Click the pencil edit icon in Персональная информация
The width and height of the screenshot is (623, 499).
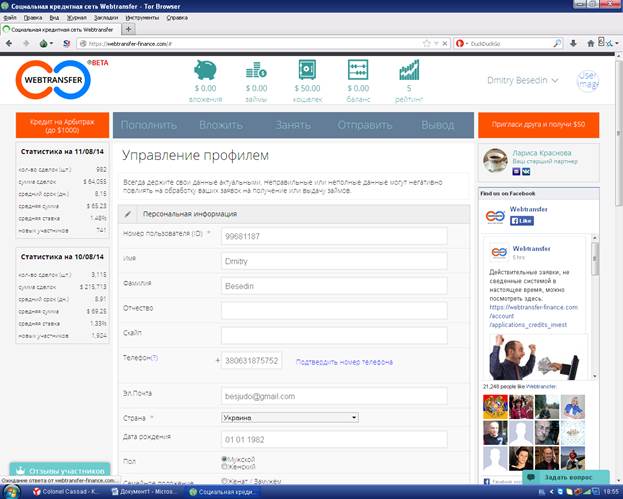(x=128, y=214)
